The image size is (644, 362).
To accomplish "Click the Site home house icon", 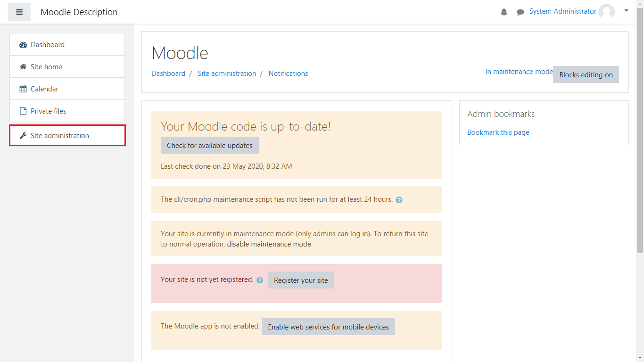I will pos(23,67).
